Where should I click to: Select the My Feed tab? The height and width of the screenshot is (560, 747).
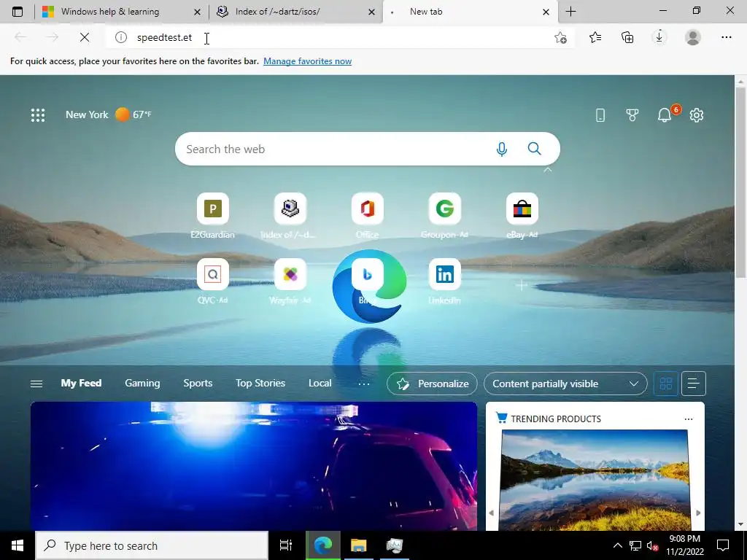[x=81, y=383]
